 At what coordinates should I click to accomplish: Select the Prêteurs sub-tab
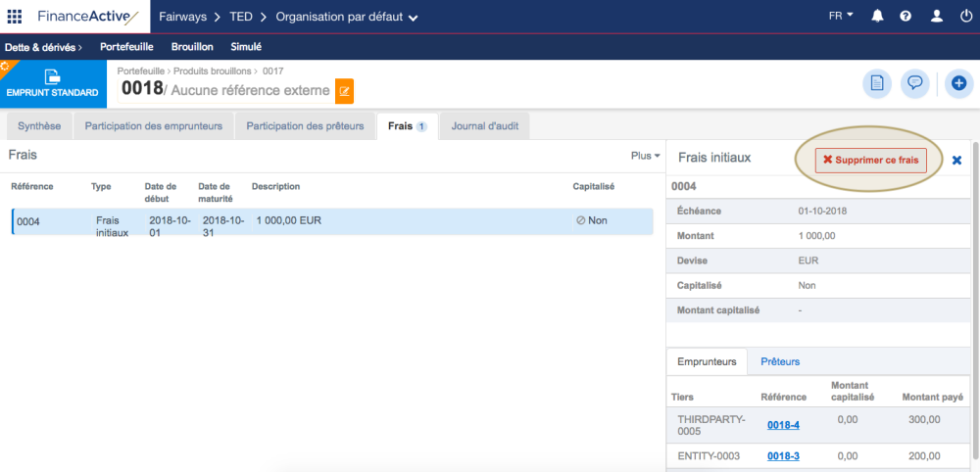pos(780,361)
